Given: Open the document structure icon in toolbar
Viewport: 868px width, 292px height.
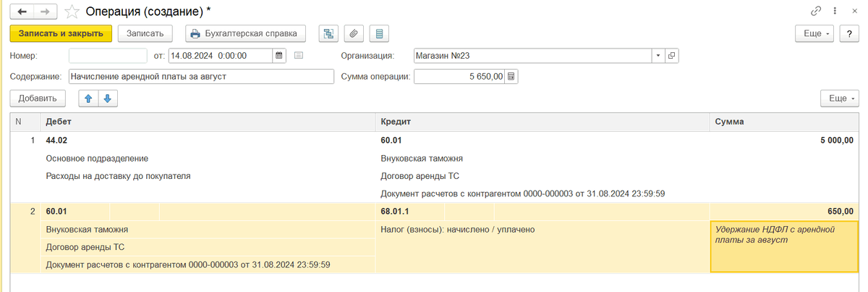Looking at the screenshot, I should 328,33.
